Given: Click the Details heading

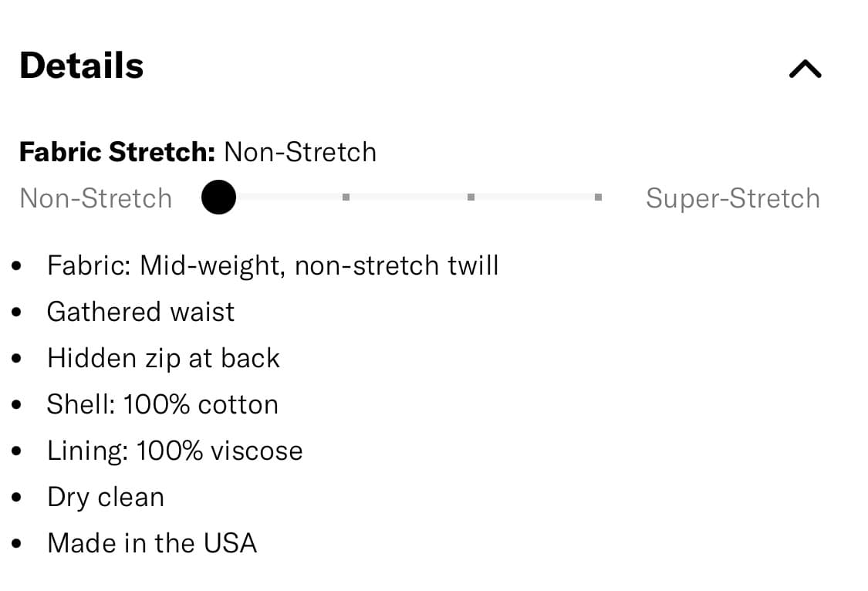Looking at the screenshot, I should click(x=82, y=66).
